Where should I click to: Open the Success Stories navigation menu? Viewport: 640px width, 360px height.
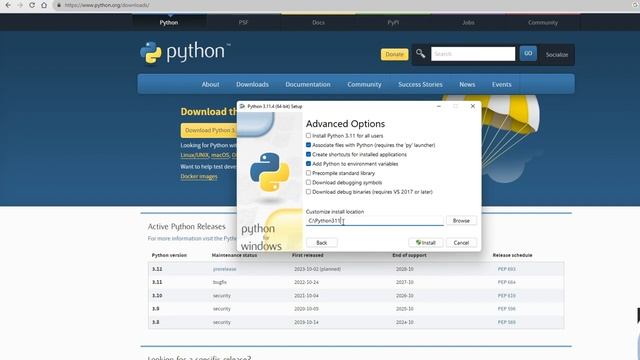[420, 84]
